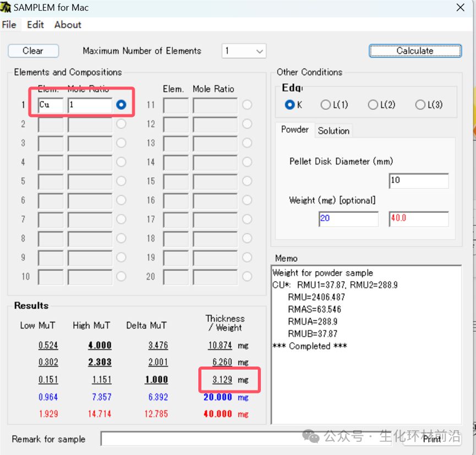The height and width of the screenshot is (455, 476).
Task: Click Delta MuT value 1.000
Action: point(156,380)
